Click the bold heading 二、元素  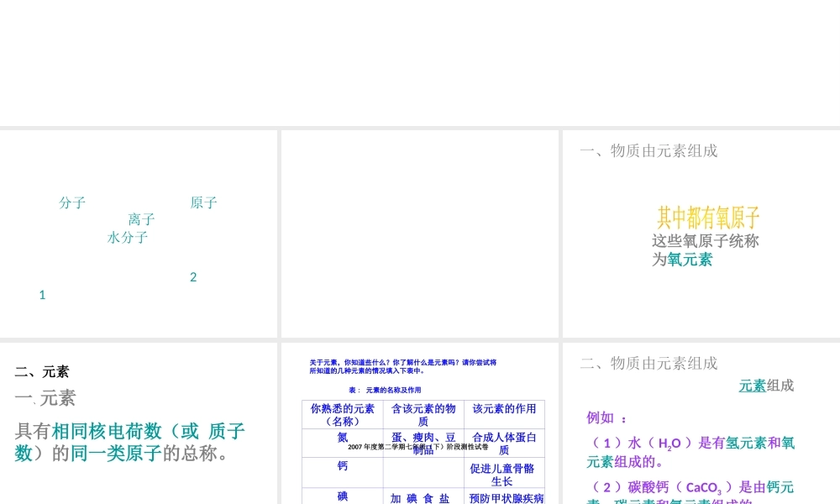42,371
